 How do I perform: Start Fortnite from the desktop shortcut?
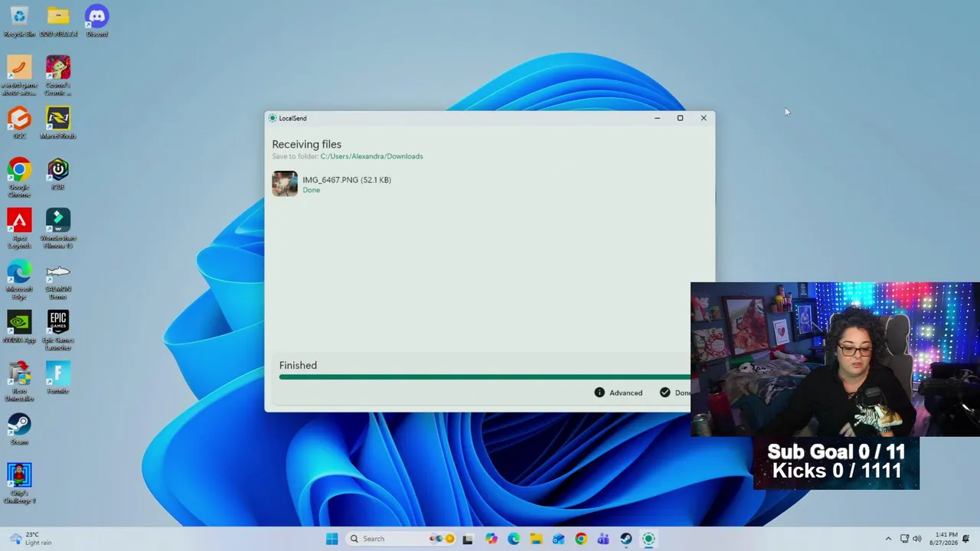(58, 377)
